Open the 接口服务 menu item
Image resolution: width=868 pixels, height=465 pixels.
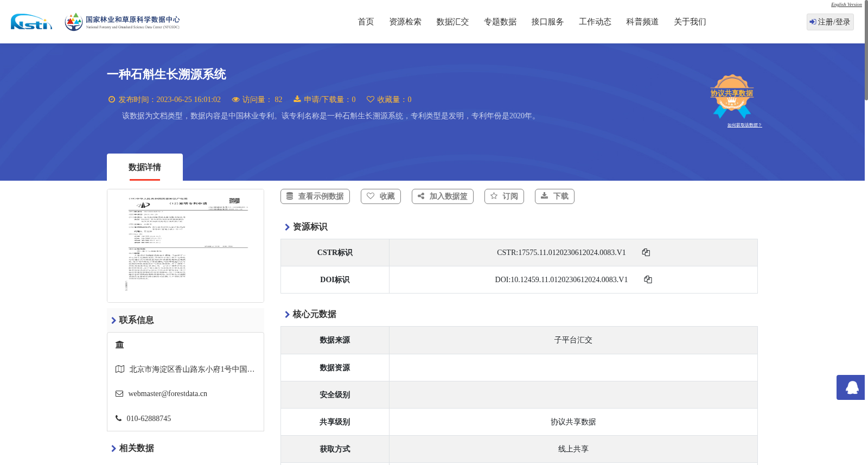pos(547,22)
